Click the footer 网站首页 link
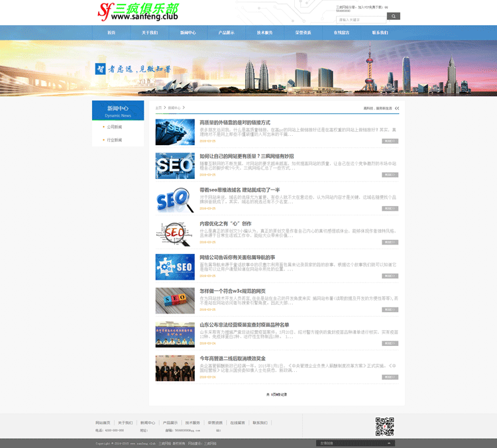Image resolution: width=497 pixels, height=448 pixels. (103, 423)
